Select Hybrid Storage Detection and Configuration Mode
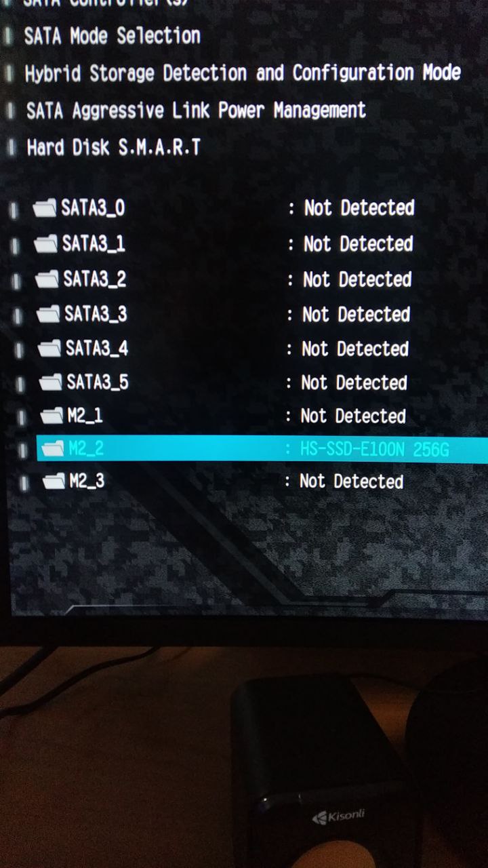This screenshot has width=488, height=868. coord(243,73)
